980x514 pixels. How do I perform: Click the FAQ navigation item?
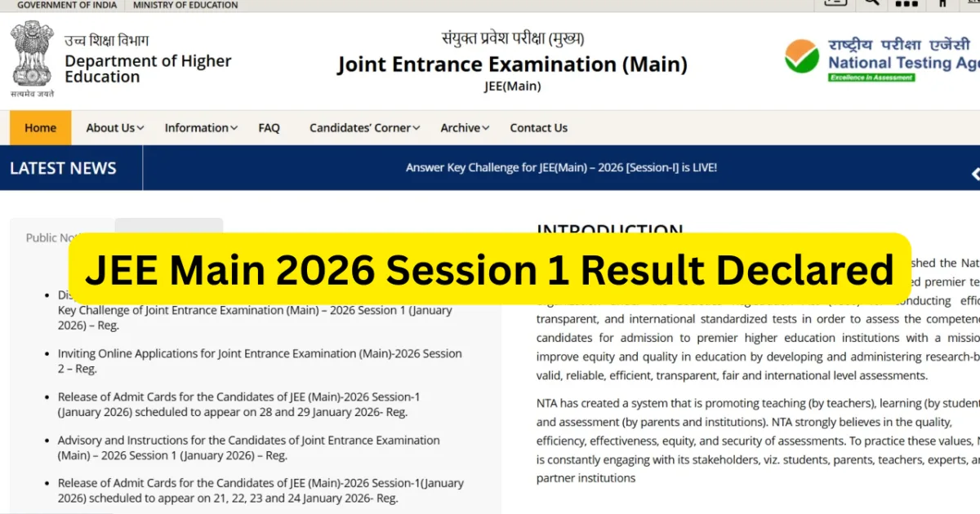click(268, 128)
